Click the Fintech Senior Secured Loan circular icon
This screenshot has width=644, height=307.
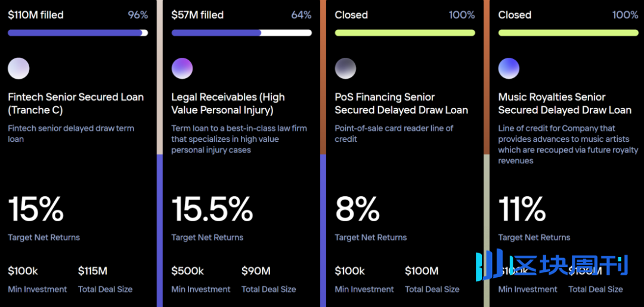coord(18,69)
